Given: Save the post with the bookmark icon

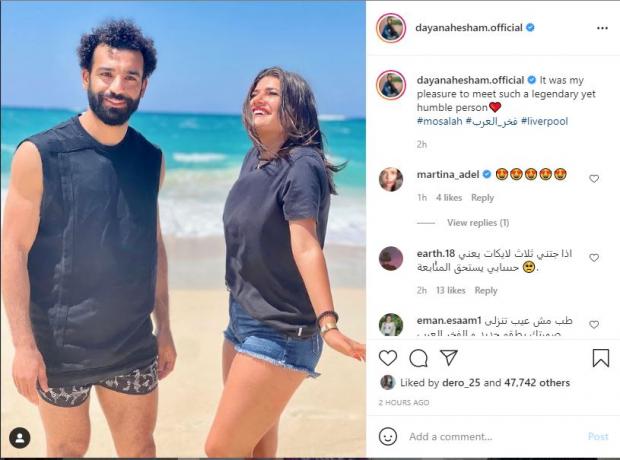Looking at the screenshot, I should point(601,358).
